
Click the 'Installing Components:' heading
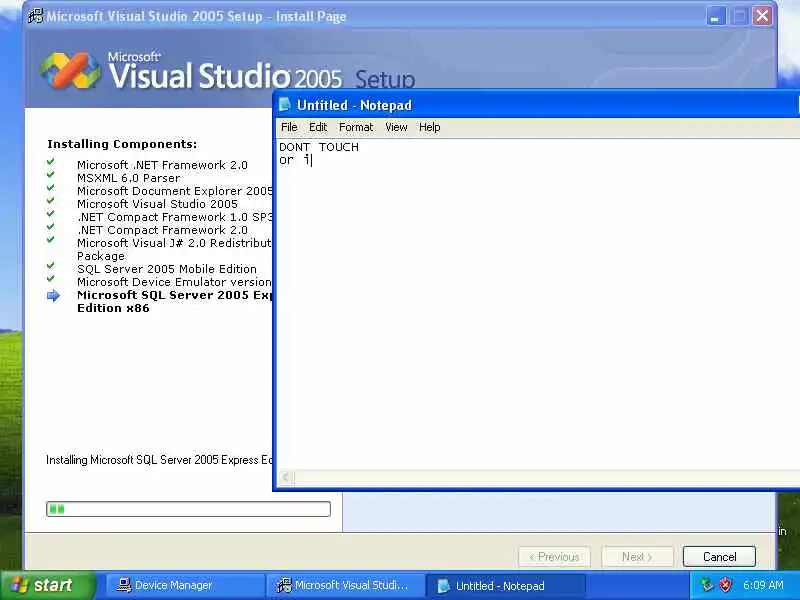pos(122,144)
